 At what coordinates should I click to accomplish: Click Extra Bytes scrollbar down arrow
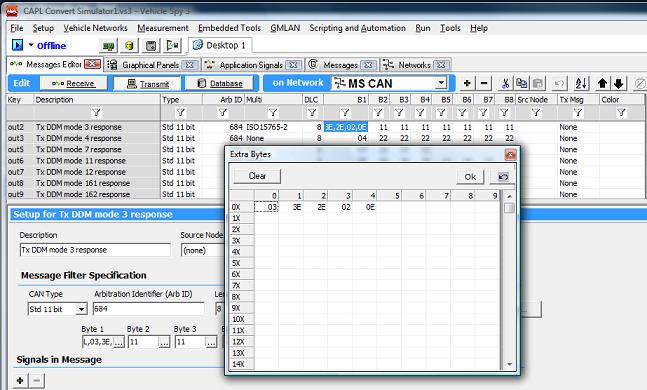coord(509,364)
